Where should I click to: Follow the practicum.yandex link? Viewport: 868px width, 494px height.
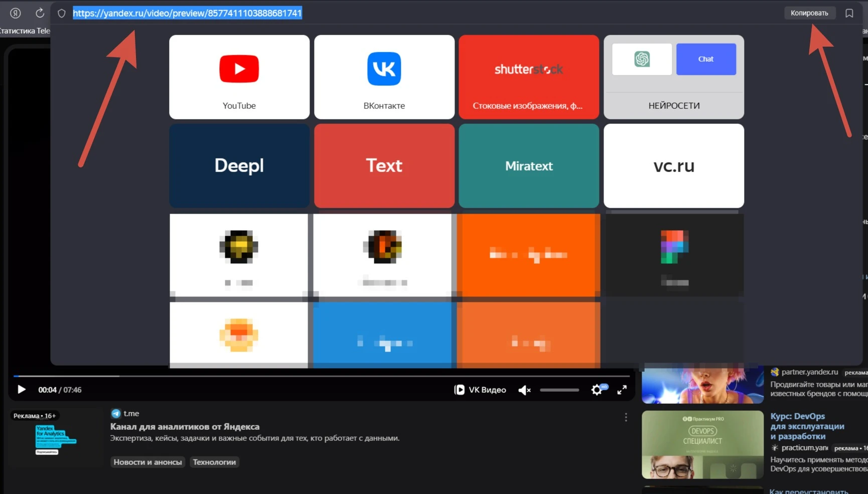(x=805, y=448)
